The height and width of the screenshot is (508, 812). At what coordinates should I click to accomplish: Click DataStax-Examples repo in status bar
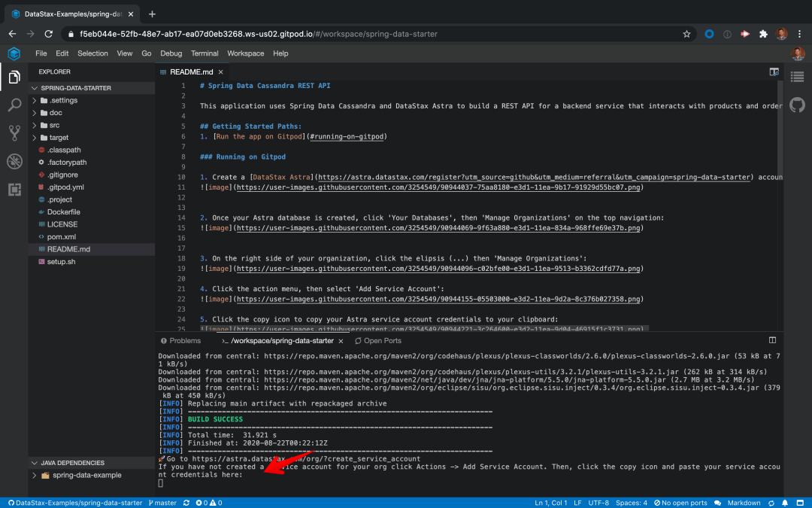pyautogui.click(x=74, y=503)
